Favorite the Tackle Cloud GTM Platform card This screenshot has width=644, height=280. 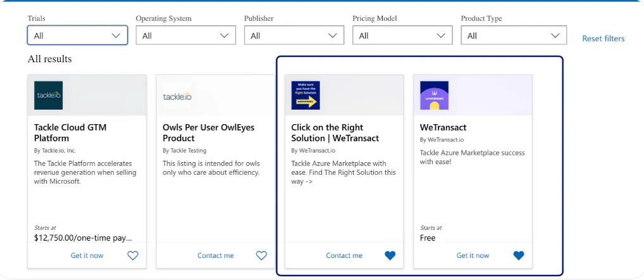coord(133,256)
